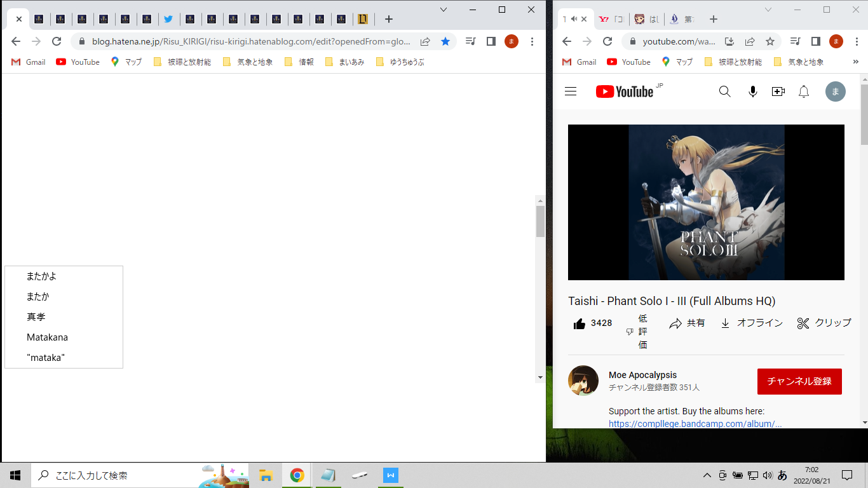Open YouTube search
The height and width of the screenshot is (488, 868).
click(725, 91)
